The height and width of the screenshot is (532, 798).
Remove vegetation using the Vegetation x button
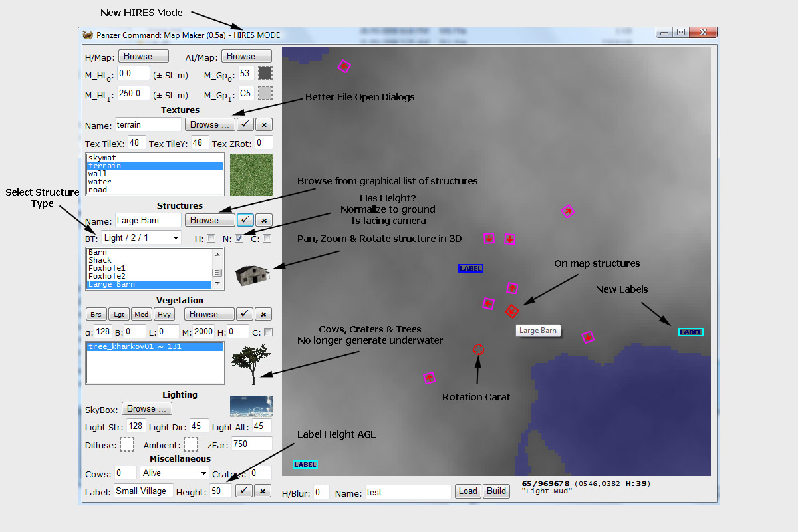click(263, 314)
